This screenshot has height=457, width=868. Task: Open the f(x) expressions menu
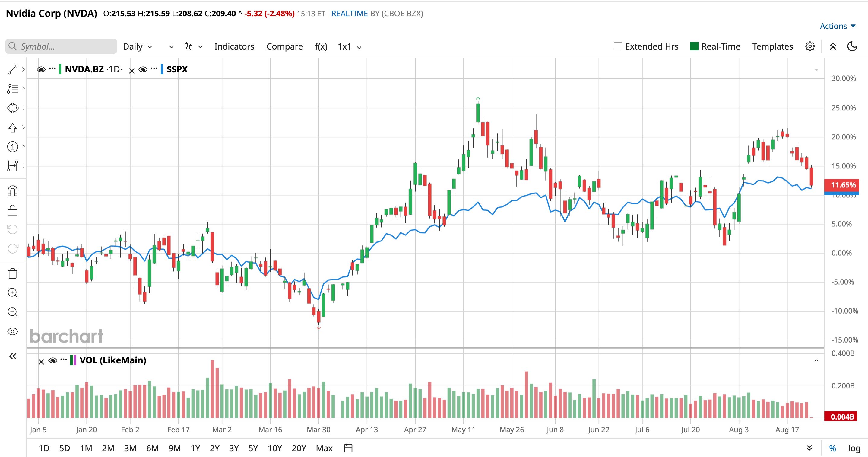(x=321, y=46)
